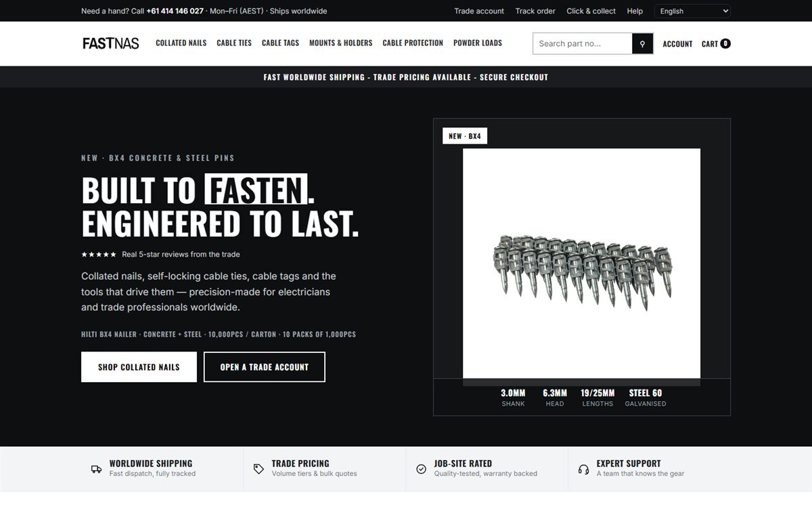Click 'Quality-tested, warranty backed' text

point(486,473)
